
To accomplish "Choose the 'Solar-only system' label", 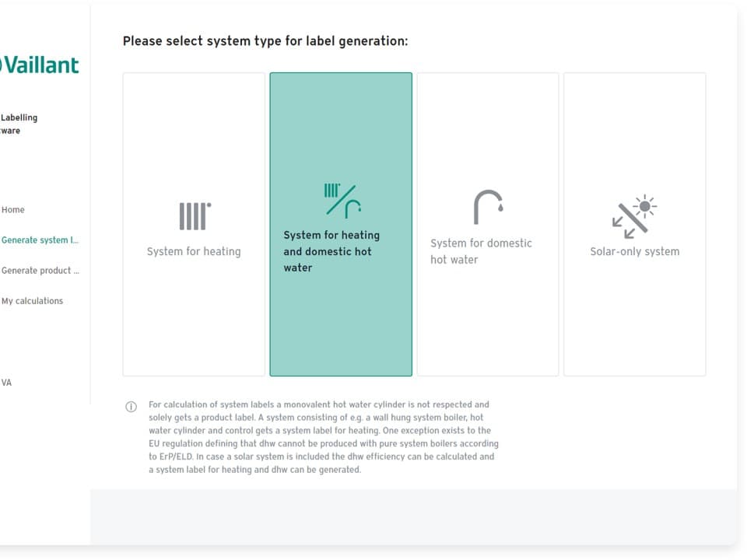I will pos(634,251).
